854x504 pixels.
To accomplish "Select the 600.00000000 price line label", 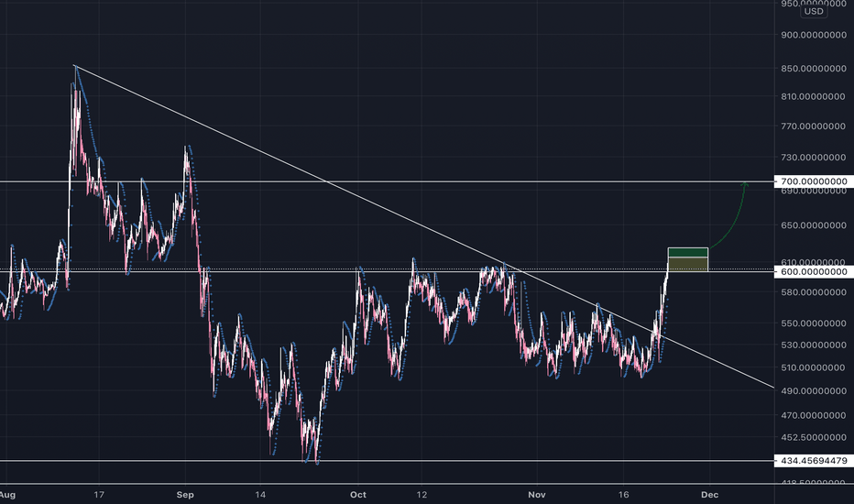I will [814, 271].
